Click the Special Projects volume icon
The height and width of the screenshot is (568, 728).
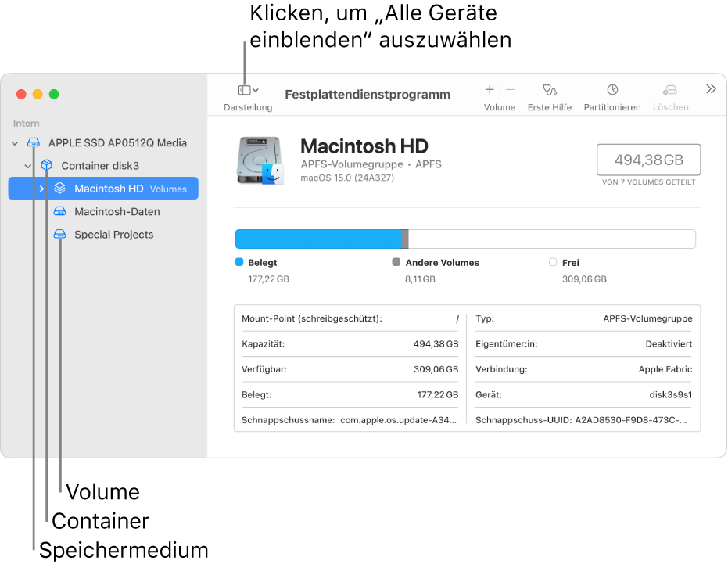coord(60,234)
